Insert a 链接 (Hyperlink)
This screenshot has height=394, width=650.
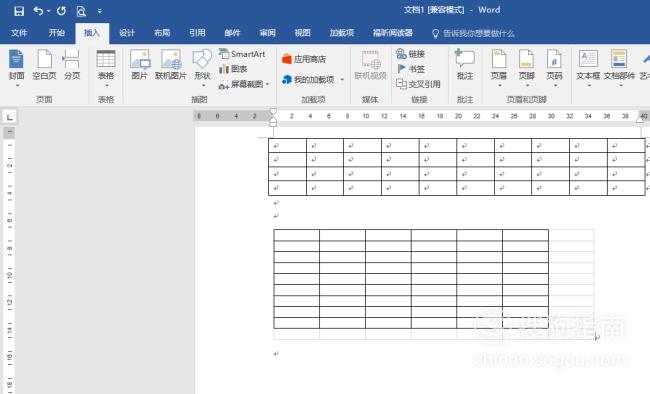[410, 54]
